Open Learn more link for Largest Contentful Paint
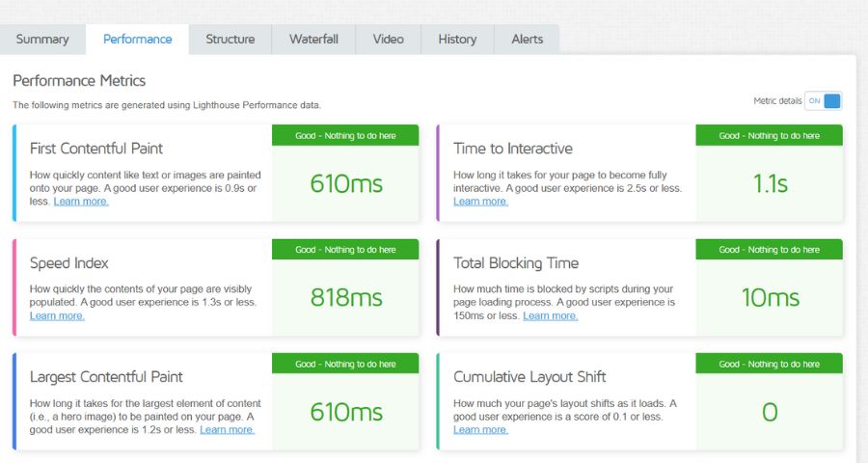The height and width of the screenshot is (463, 868). point(227,430)
